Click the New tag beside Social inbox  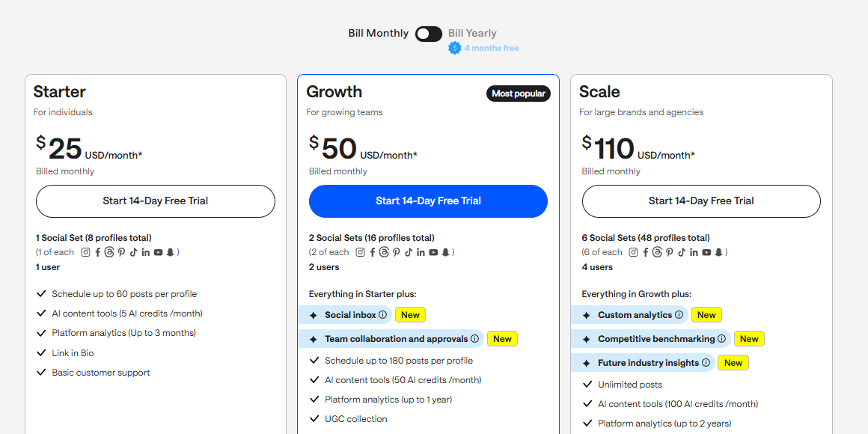410,315
